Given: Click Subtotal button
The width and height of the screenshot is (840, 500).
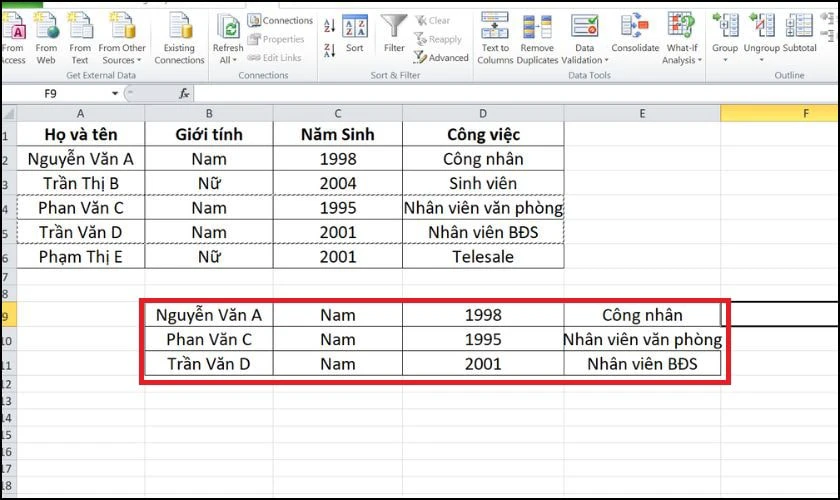Looking at the screenshot, I should pos(799,34).
